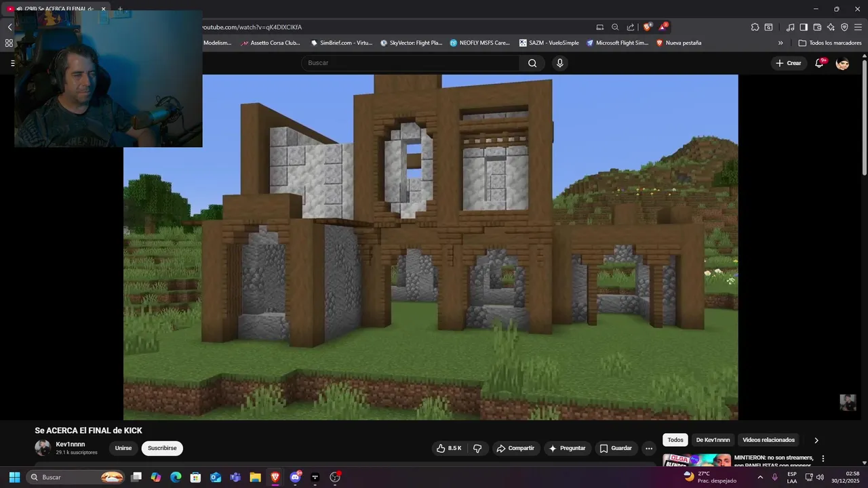The width and height of the screenshot is (868, 488).
Task: Open Task View from the taskbar
Action: (136, 477)
